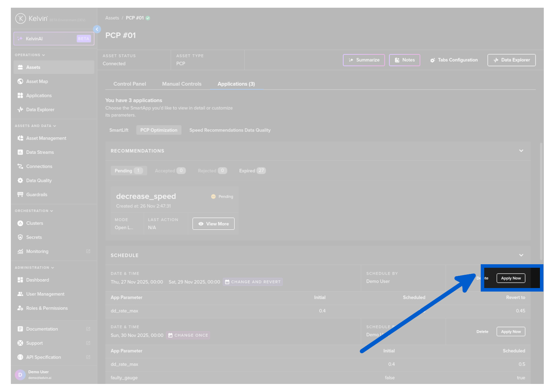Image resolution: width=555 pixels, height=392 pixels.
Task: Collapse the Schedule section chevron
Action: (x=521, y=255)
